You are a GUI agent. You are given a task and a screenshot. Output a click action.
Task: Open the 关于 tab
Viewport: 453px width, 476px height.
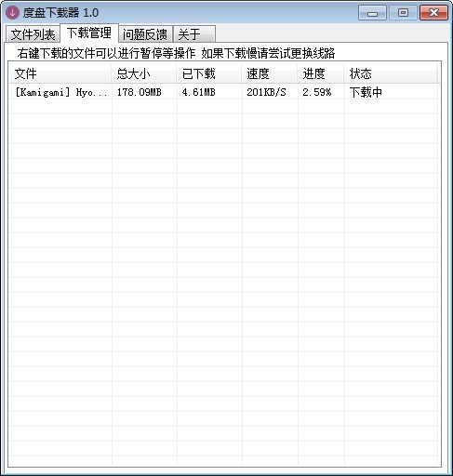pyautogui.click(x=194, y=34)
